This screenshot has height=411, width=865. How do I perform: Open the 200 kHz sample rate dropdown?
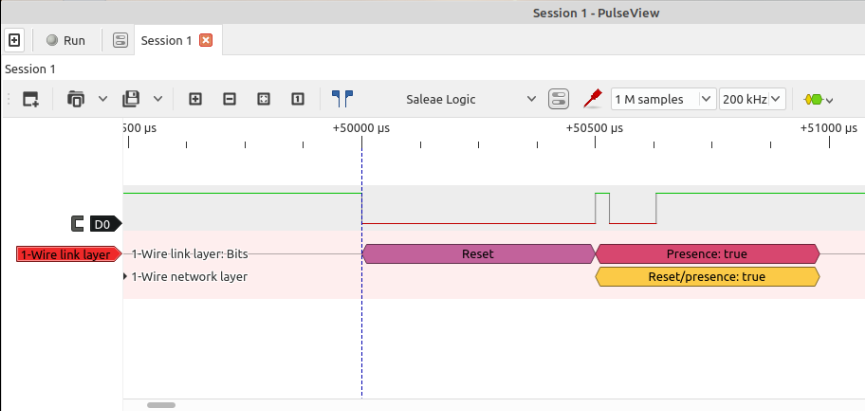[x=752, y=99]
